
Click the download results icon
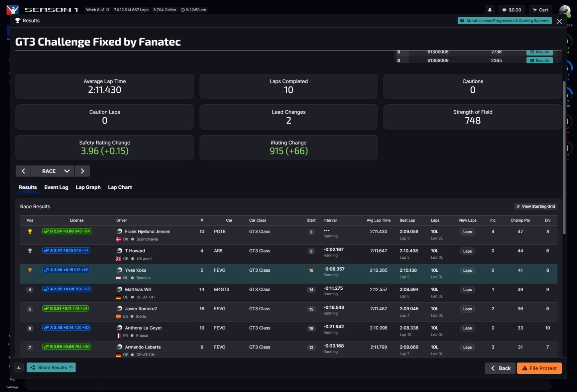19,367
